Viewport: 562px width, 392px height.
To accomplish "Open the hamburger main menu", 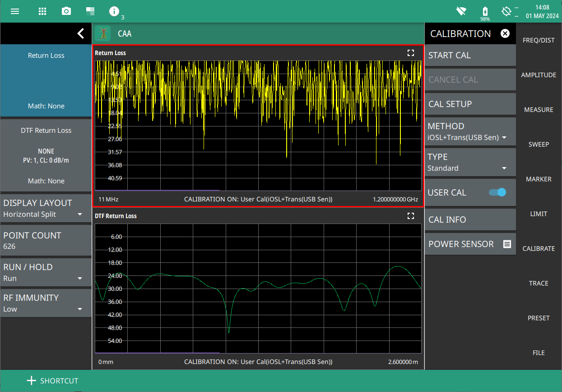I will pos(15,11).
